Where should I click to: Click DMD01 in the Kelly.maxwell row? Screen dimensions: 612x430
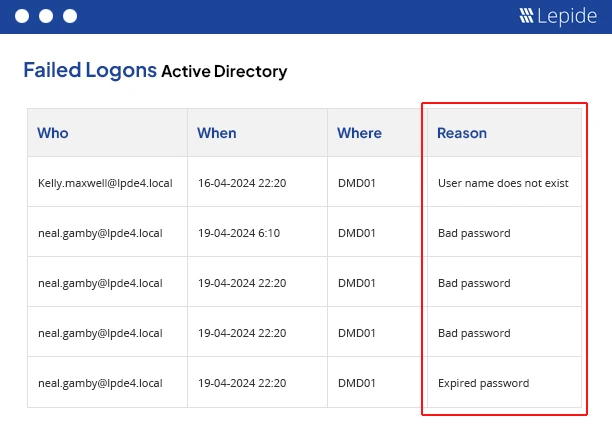point(357,183)
